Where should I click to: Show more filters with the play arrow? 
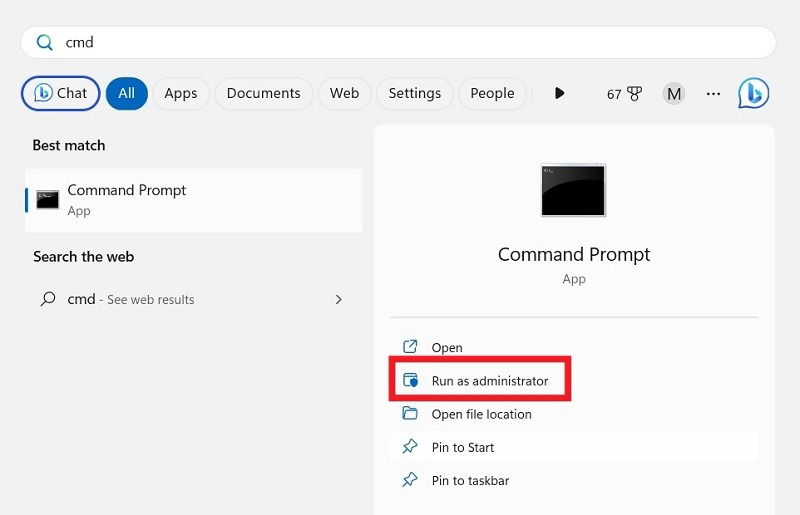coord(559,93)
